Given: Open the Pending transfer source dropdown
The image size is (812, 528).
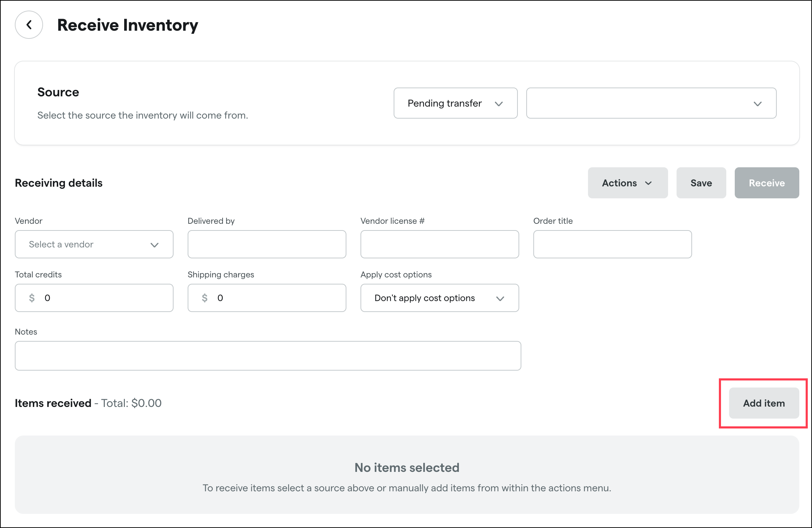Looking at the screenshot, I should click(455, 103).
